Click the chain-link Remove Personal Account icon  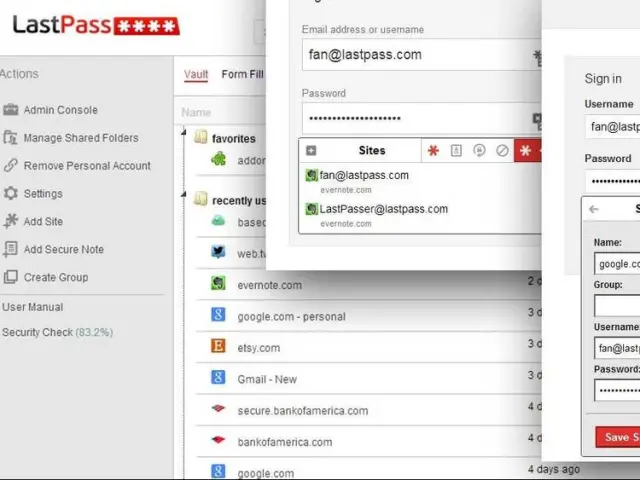pyautogui.click(x=11, y=165)
